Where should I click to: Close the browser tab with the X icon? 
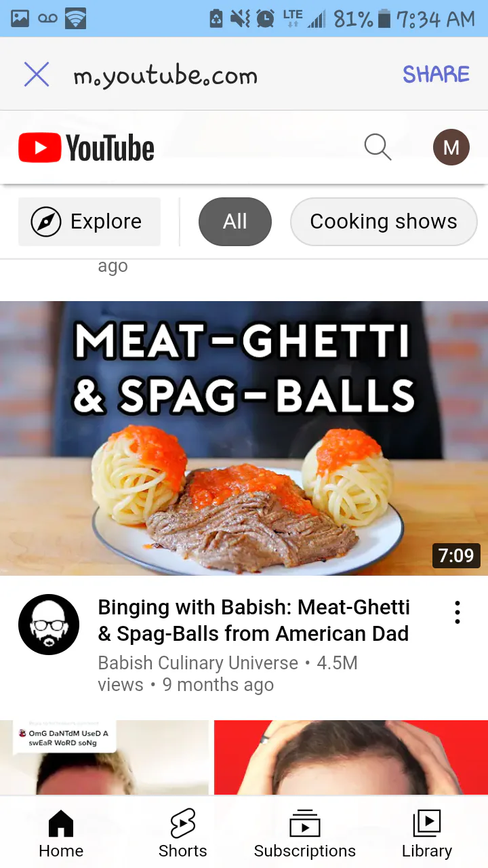pyautogui.click(x=37, y=75)
